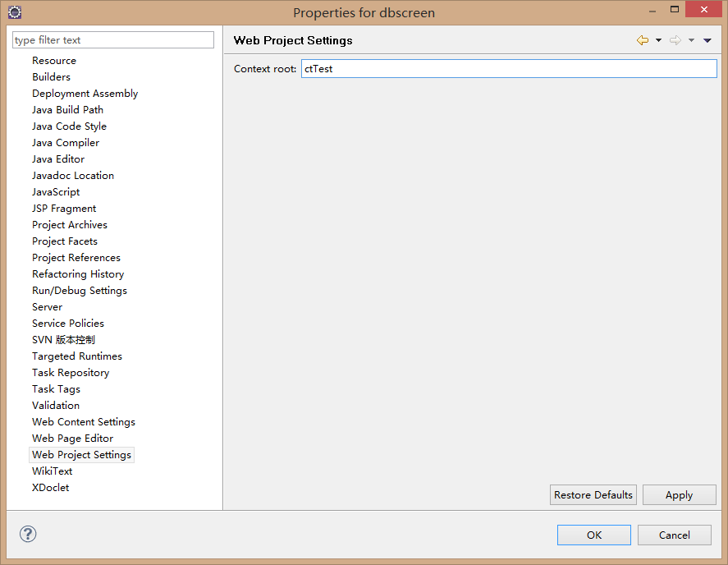Image resolution: width=728 pixels, height=565 pixels.
Task: Click the Context root text field
Action: tap(508, 69)
